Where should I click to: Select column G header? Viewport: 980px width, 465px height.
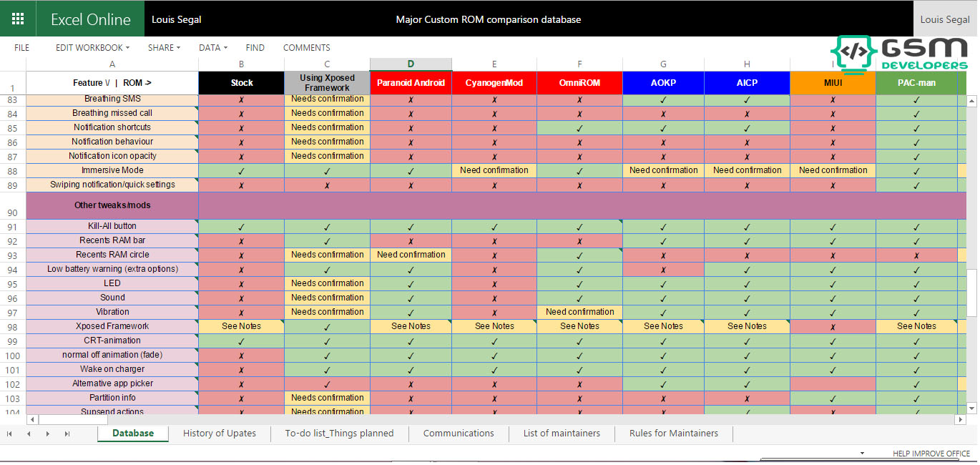click(663, 64)
